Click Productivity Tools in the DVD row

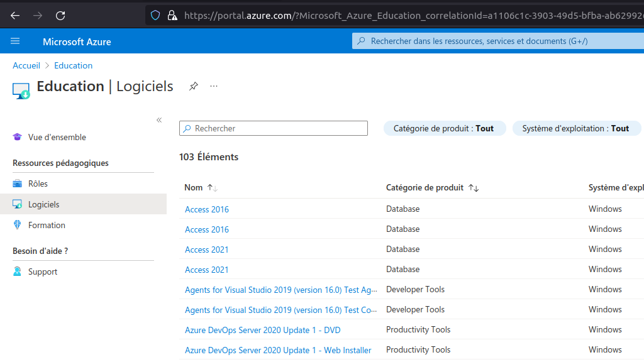tap(418, 329)
